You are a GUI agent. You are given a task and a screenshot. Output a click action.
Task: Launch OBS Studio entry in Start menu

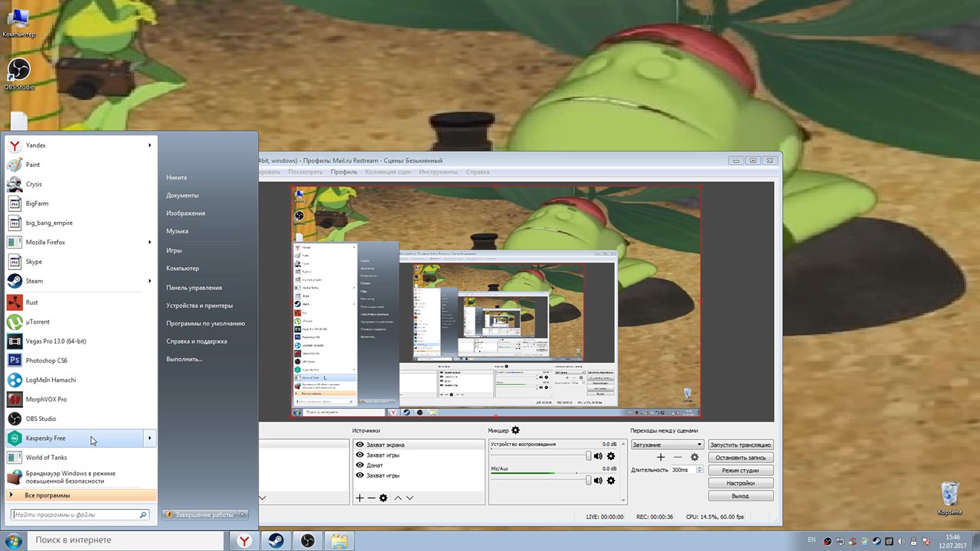coord(80,419)
